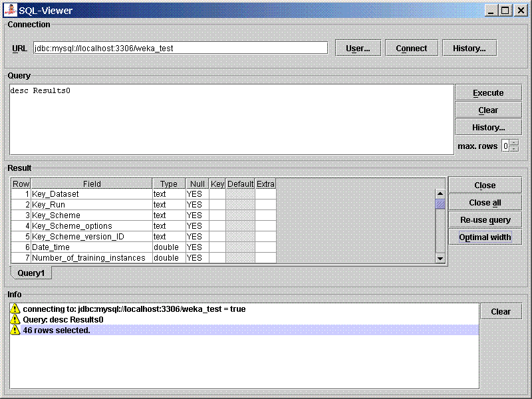This screenshot has height=399, width=532.
Task: Select the Number_of_training_instances field cell
Action: pos(92,258)
